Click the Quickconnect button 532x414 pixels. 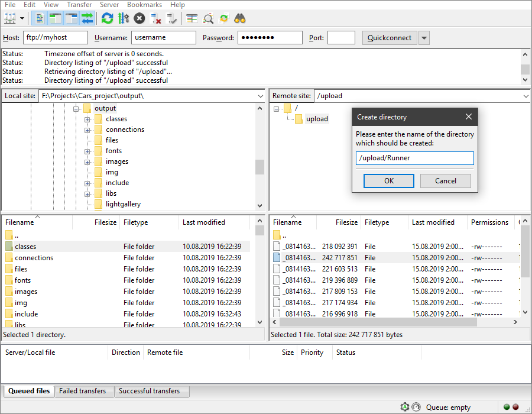pyautogui.click(x=390, y=37)
